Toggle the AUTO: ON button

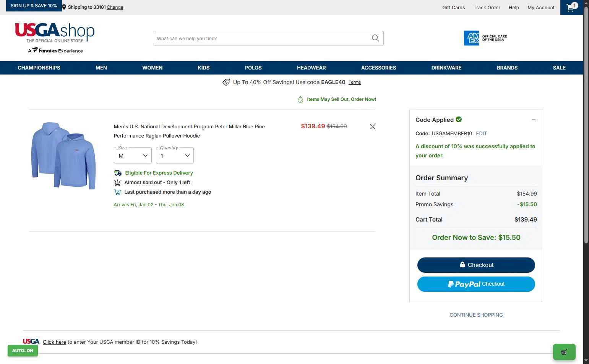tap(23, 351)
